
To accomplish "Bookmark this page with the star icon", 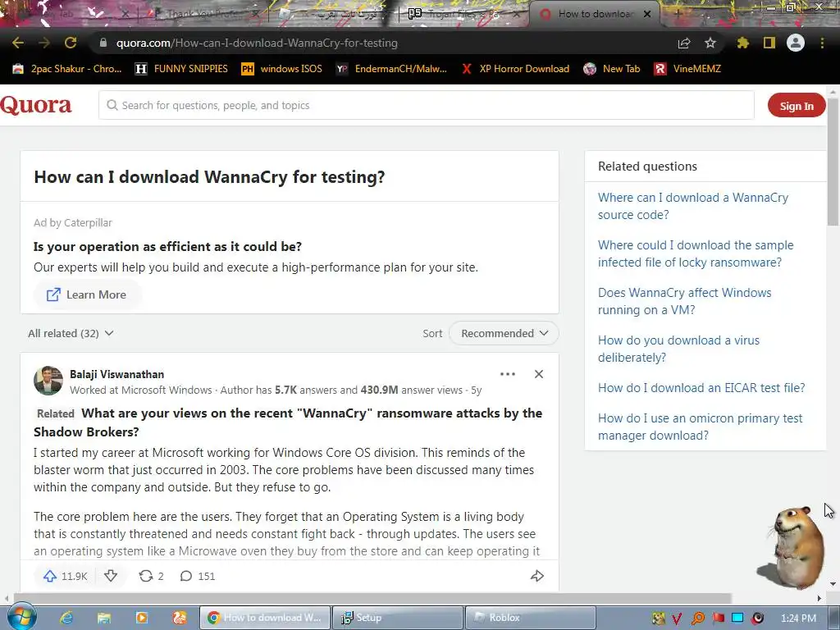I will click(x=710, y=43).
